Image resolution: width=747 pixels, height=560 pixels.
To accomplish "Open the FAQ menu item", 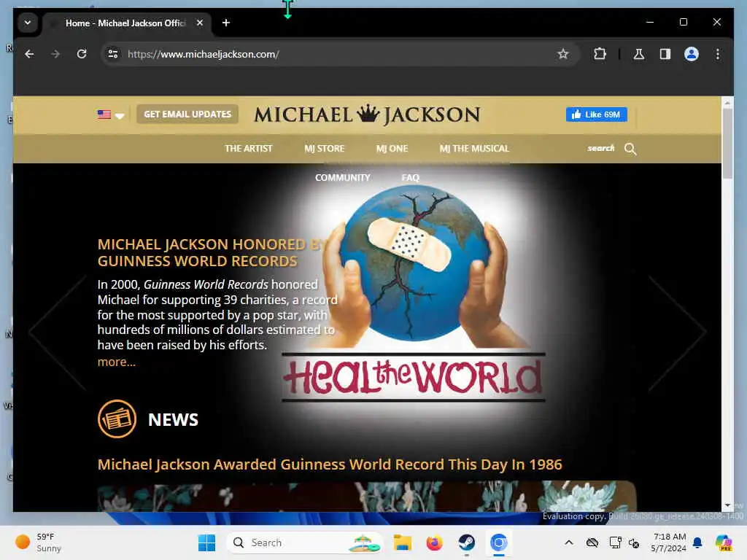I will coord(411,178).
